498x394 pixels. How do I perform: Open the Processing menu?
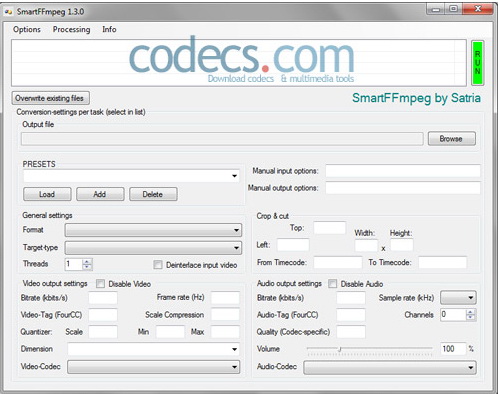[71, 30]
